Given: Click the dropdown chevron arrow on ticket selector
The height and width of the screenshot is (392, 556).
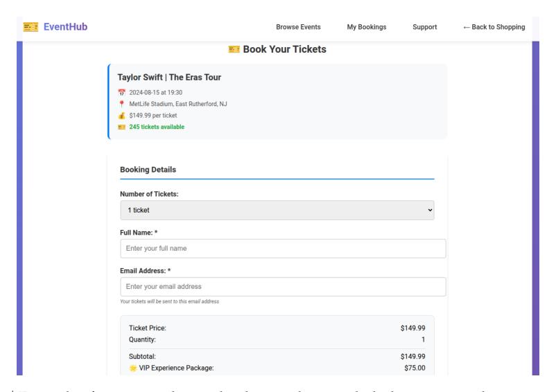Looking at the screenshot, I should pyautogui.click(x=430, y=210).
